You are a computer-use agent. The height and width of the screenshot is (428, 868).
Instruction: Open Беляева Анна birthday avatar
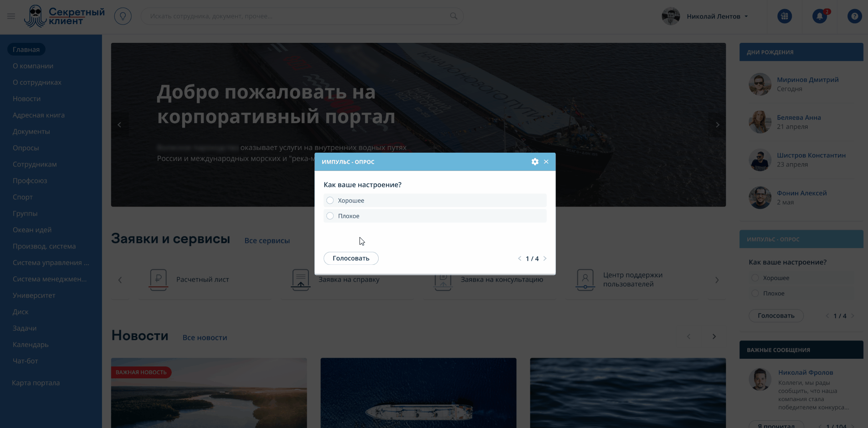click(760, 122)
